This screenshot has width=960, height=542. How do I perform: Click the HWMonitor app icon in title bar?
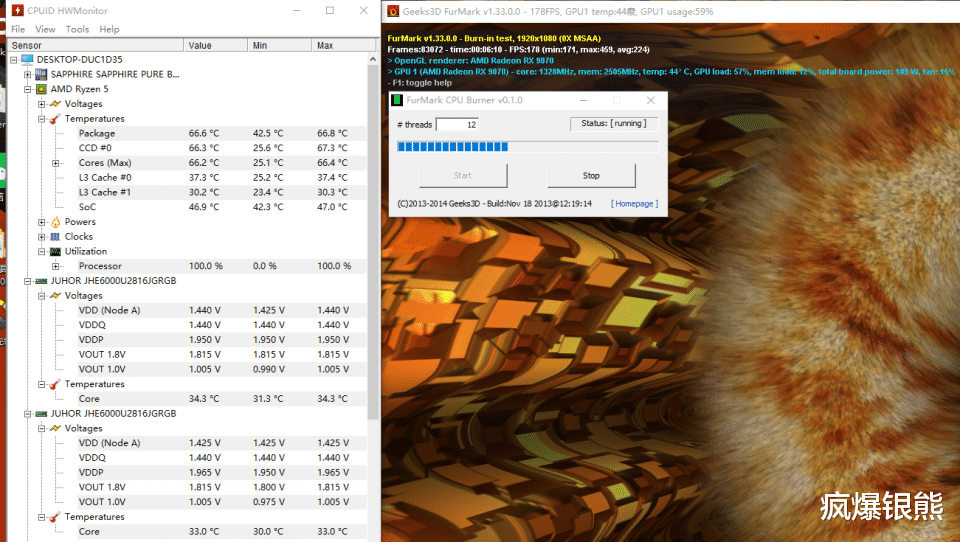click(x=17, y=10)
